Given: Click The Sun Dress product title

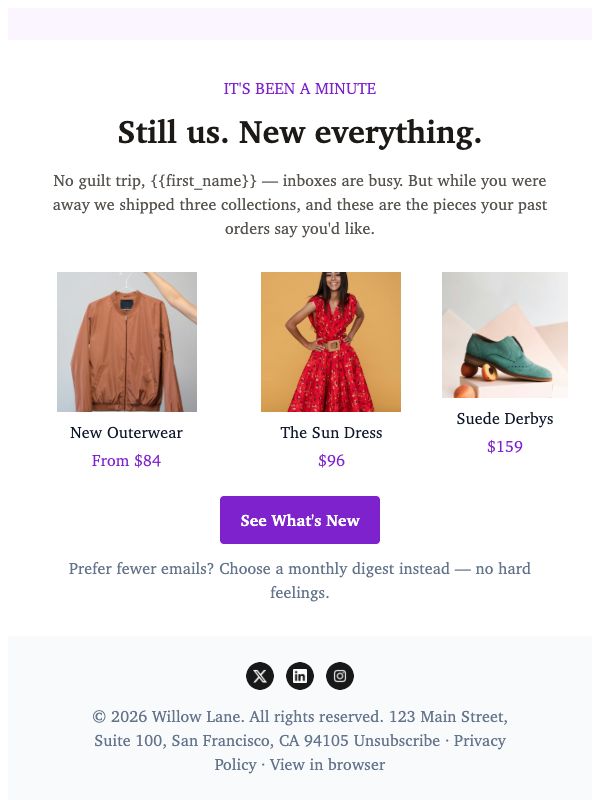Looking at the screenshot, I should 331,433.
